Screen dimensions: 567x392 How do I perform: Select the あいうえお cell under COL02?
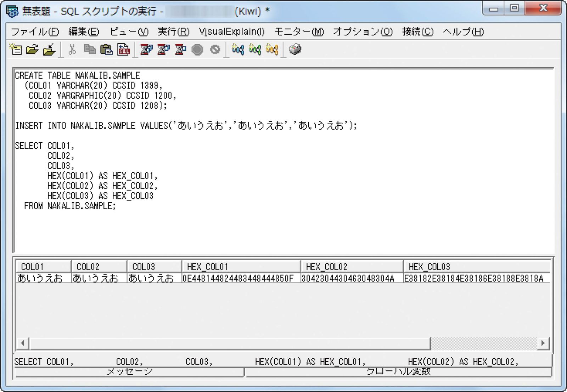[x=99, y=278]
